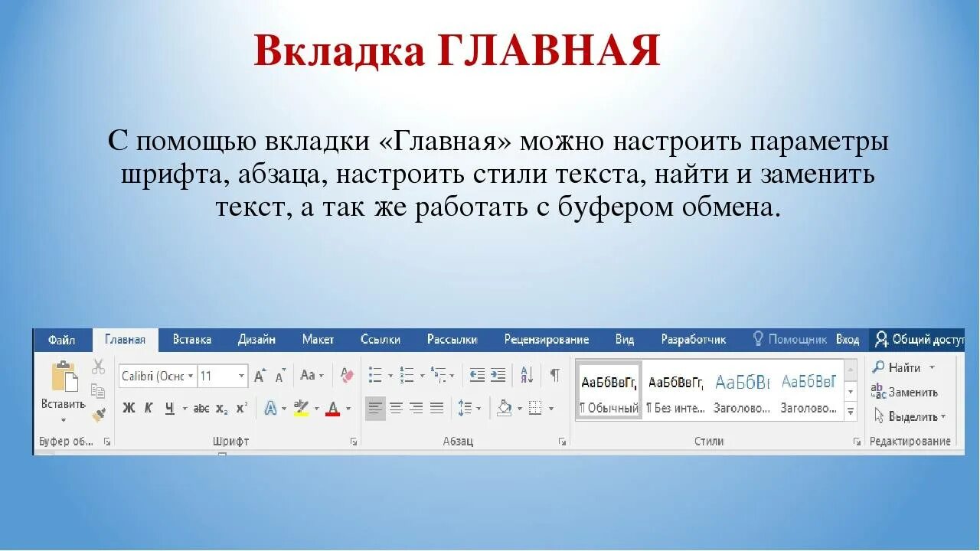Click the Copy icon
This screenshot has height=551, width=980.
pos(98,390)
